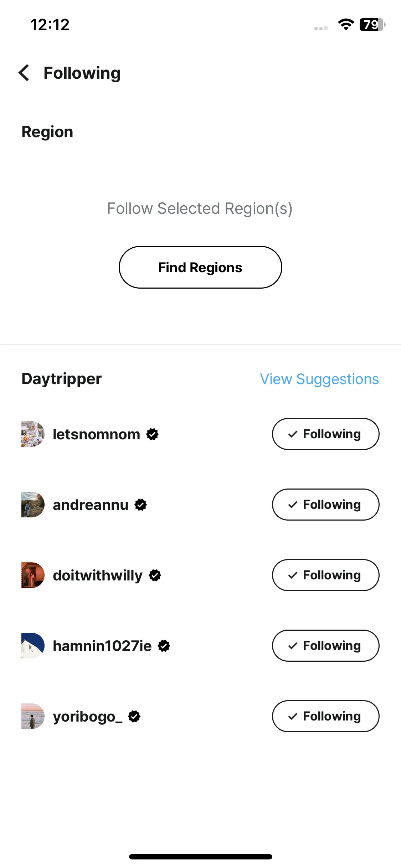
Task: Open letsnomnom profile picture
Action: pyautogui.click(x=33, y=434)
